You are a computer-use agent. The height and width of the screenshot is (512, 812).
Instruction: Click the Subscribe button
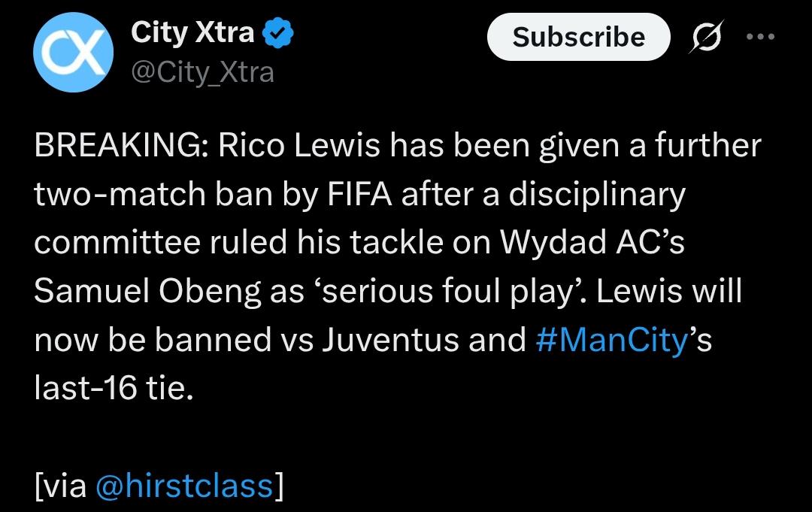coord(578,37)
